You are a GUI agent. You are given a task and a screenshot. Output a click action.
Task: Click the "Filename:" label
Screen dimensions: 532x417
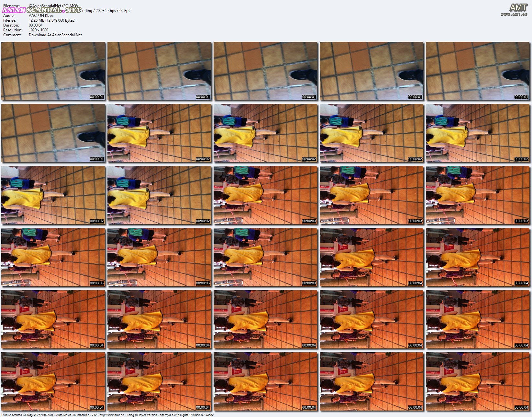[11, 6]
